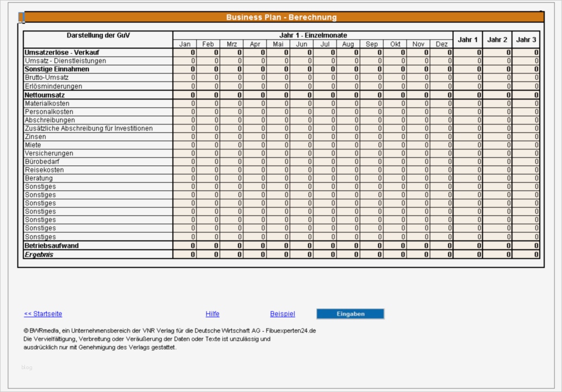Click the BWRmedia copyright notice line
The height and width of the screenshot is (392, 562).
[170, 331]
